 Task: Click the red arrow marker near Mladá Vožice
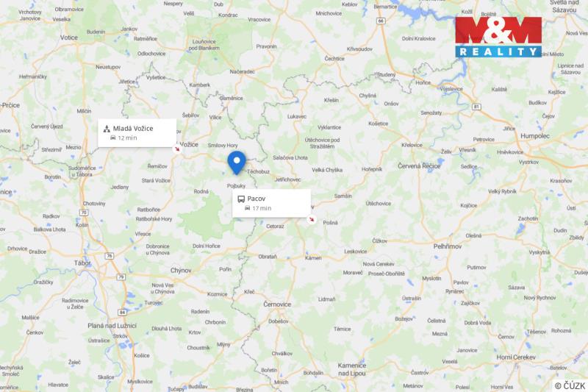point(177,149)
